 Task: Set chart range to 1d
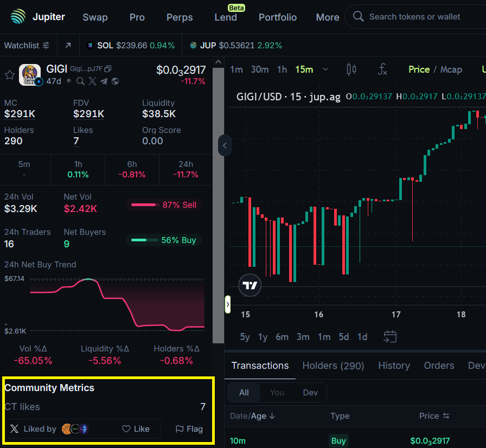[x=362, y=337]
